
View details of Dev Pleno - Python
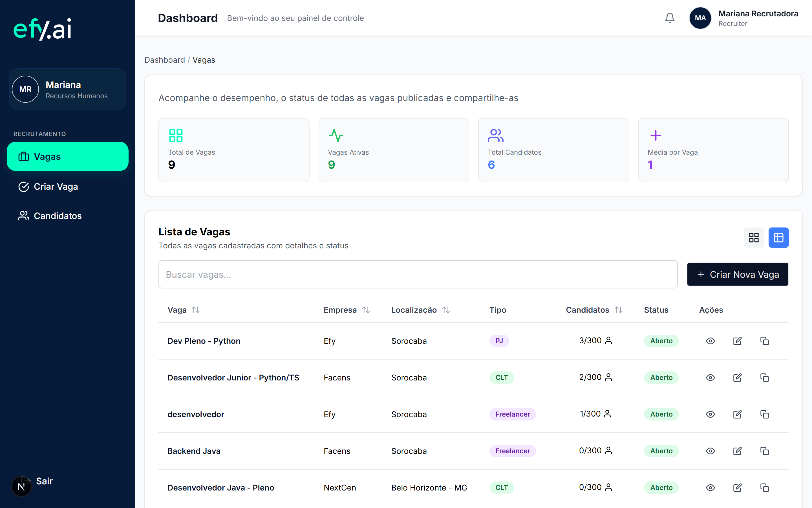(x=710, y=341)
